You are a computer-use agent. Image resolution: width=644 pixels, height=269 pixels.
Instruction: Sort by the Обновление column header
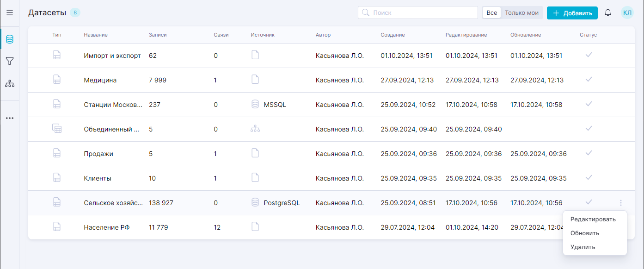pyautogui.click(x=526, y=35)
